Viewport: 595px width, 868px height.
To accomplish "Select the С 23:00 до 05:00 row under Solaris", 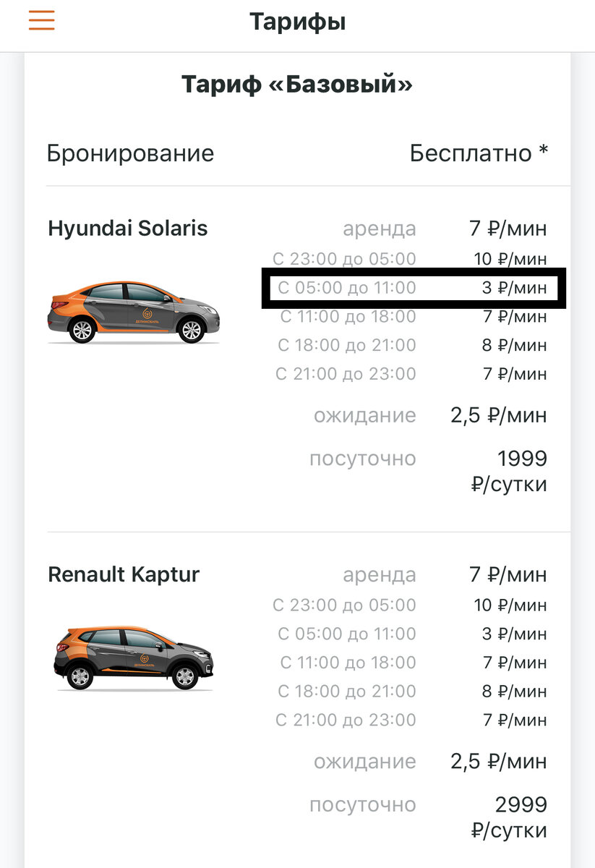I will coord(412,258).
